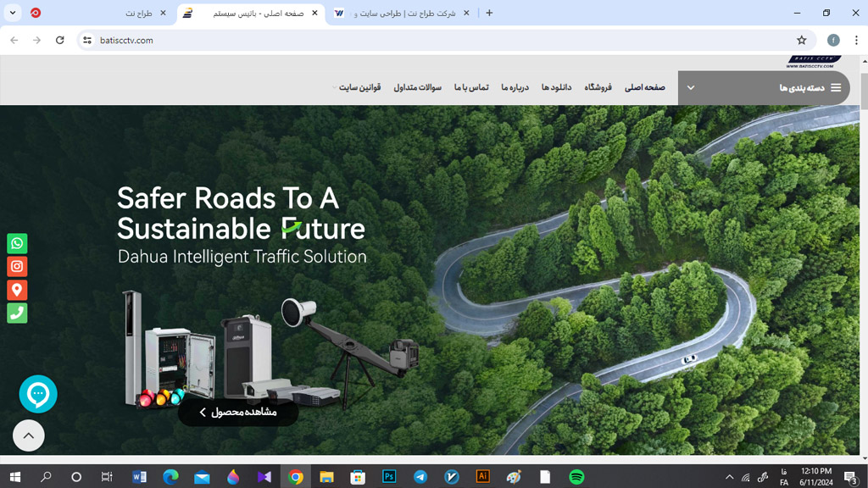Open the درباره ما menu item

click(x=515, y=87)
